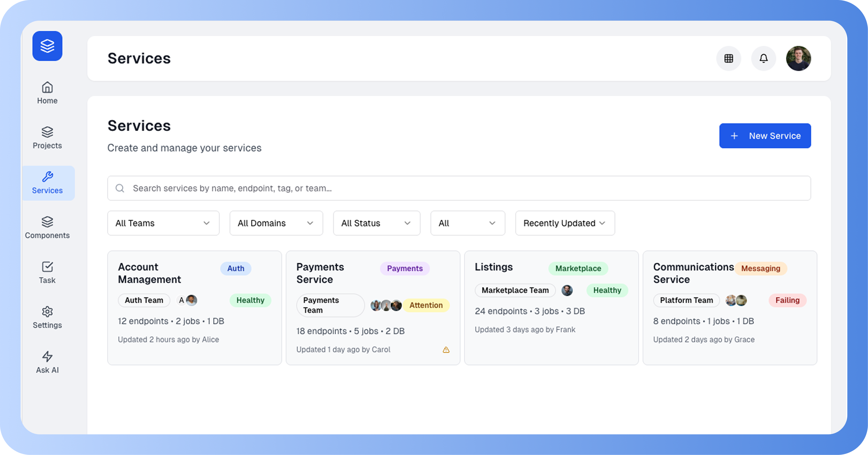Open the grid view icon in header
The width and height of the screenshot is (868, 455).
(x=729, y=59)
